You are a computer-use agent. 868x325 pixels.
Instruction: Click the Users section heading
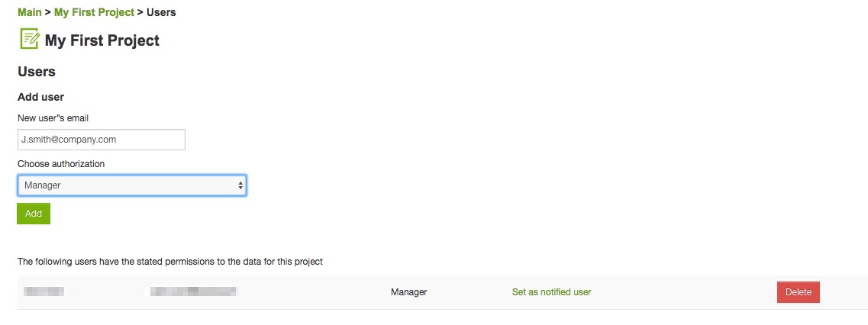pos(37,72)
